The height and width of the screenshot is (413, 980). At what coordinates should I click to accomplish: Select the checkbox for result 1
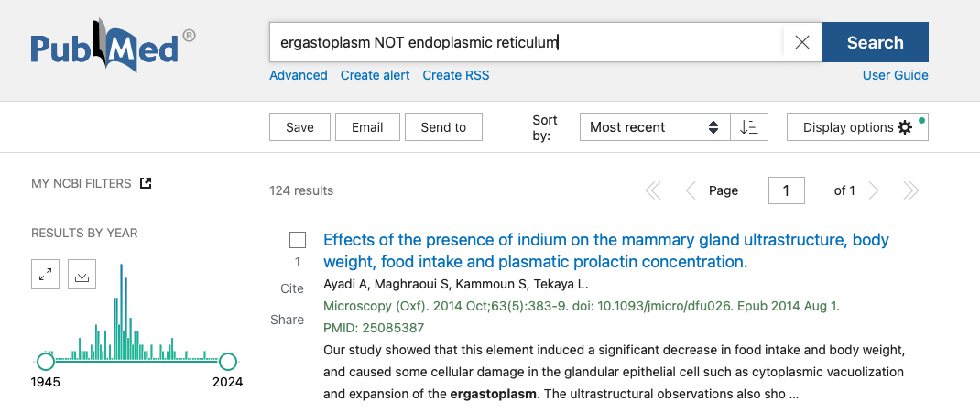[x=298, y=240]
